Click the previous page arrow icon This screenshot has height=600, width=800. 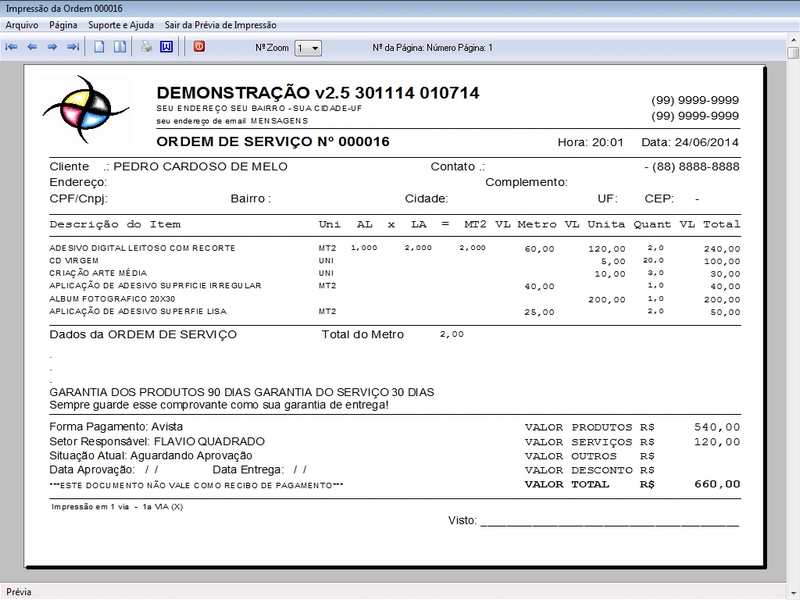(32, 47)
